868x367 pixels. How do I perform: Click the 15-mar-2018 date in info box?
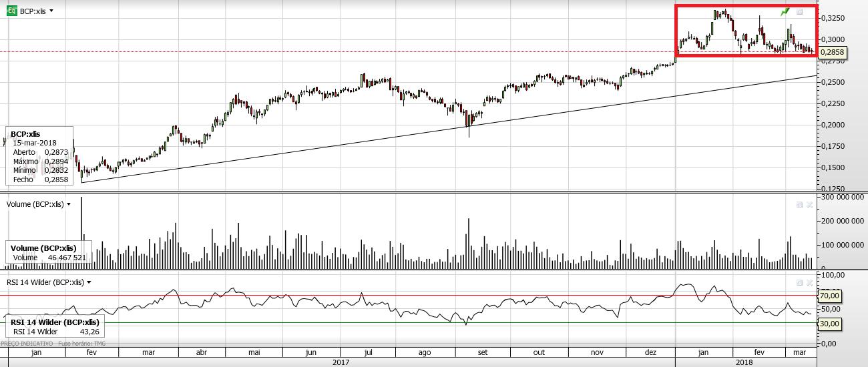[x=35, y=142]
